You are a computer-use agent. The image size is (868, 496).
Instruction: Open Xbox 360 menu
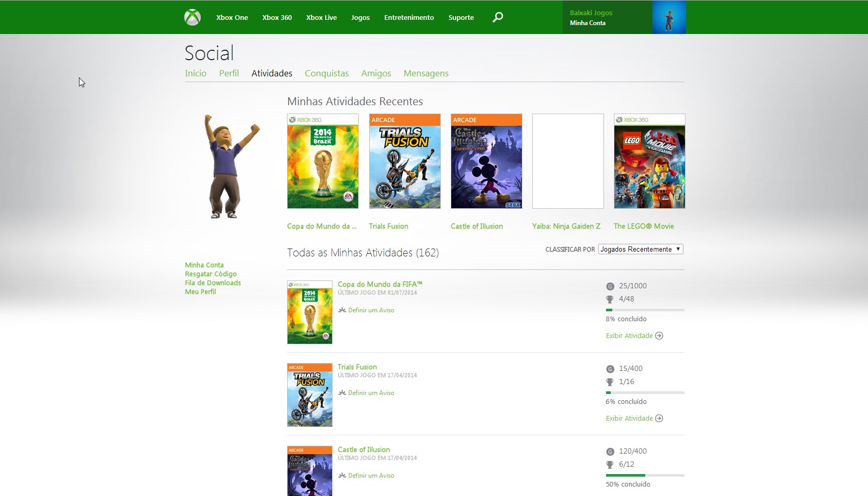[277, 17]
